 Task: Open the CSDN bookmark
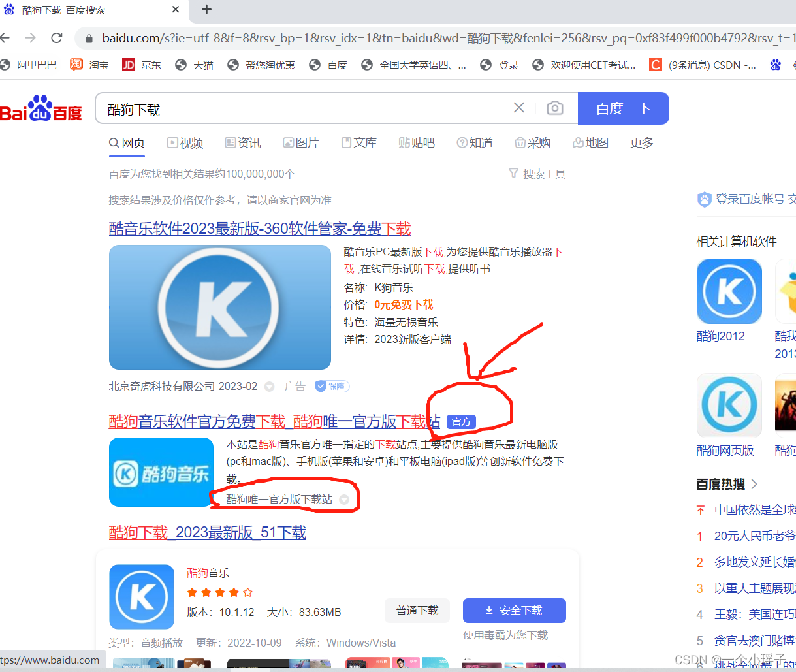pos(703,65)
